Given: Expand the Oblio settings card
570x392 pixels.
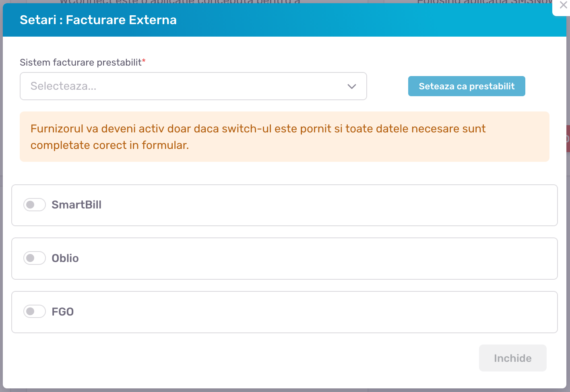Looking at the screenshot, I should tap(322, 259).
